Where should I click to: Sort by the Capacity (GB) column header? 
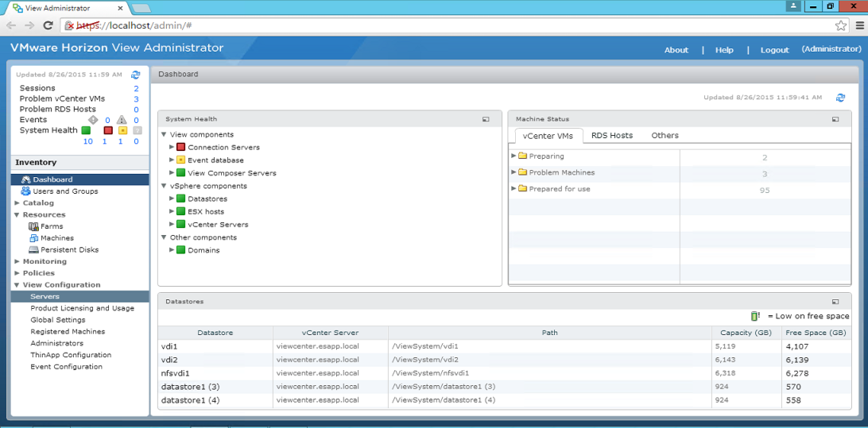(x=746, y=333)
